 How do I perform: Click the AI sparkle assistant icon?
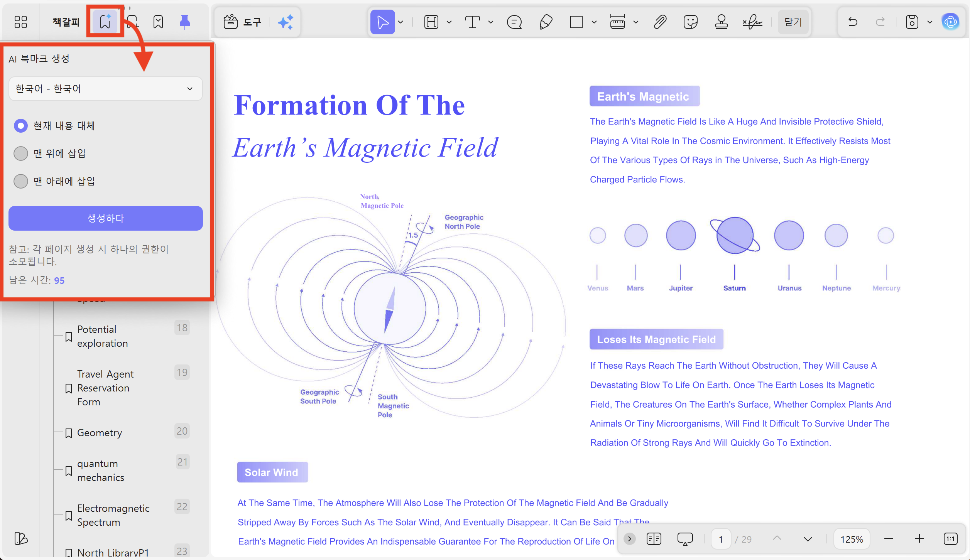coord(286,22)
